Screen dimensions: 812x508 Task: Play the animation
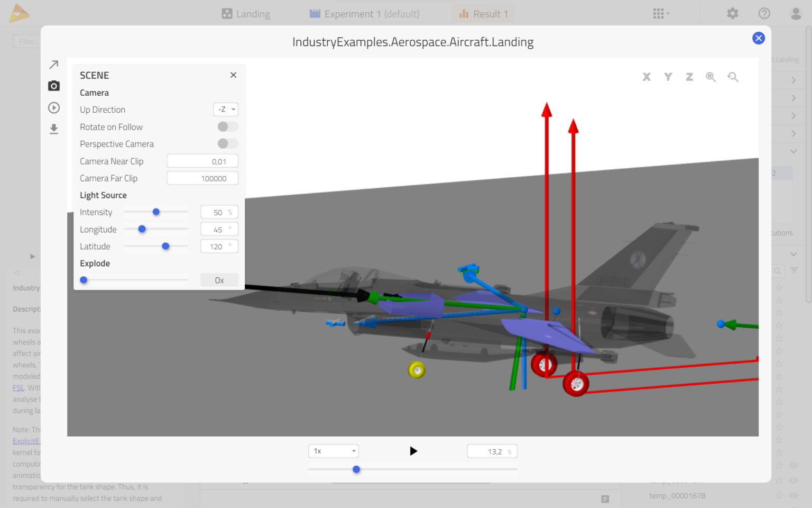(x=413, y=451)
